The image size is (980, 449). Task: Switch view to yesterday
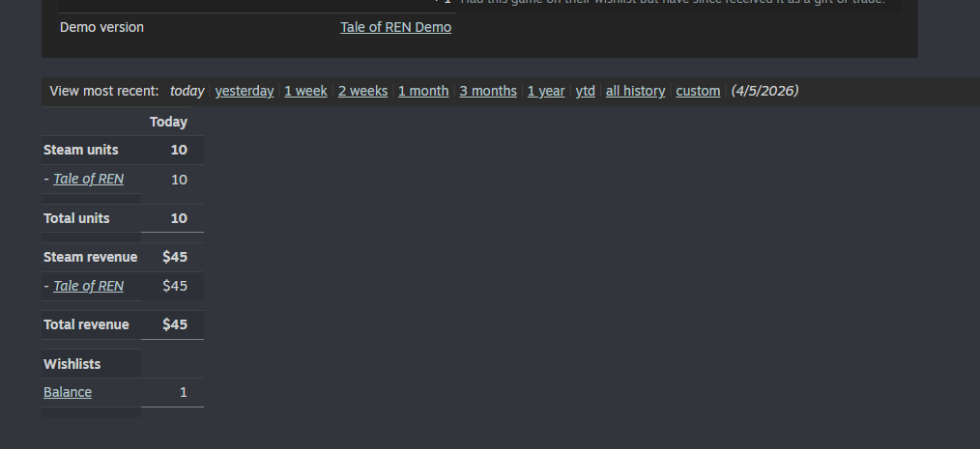pyautogui.click(x=245, y=91)
